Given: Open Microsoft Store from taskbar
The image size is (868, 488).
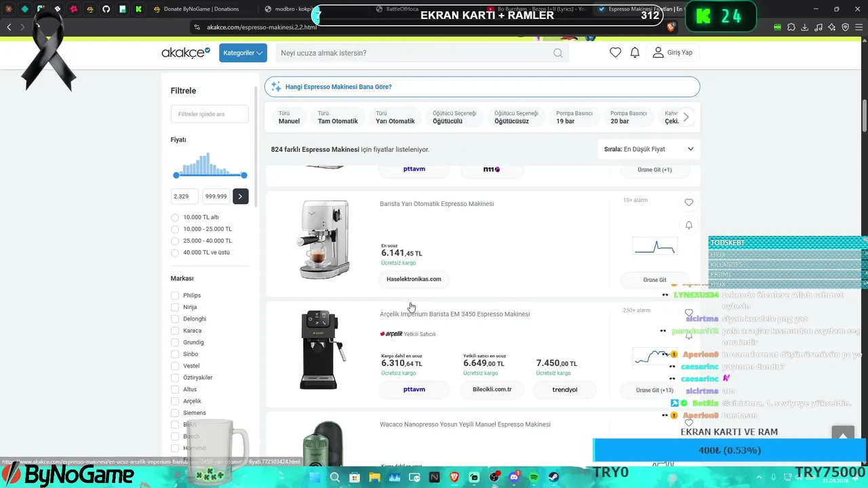Looking at the screenshot, I should pos(355,477).
